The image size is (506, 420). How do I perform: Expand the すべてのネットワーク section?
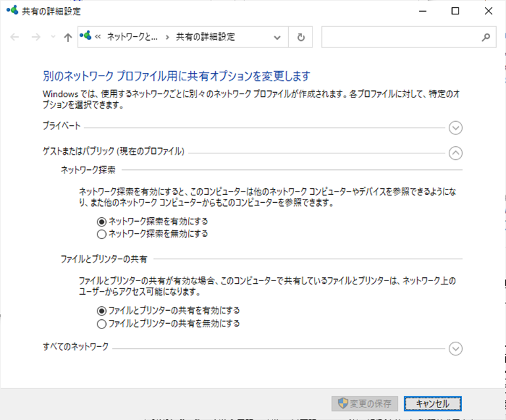[x=455, y=349]
